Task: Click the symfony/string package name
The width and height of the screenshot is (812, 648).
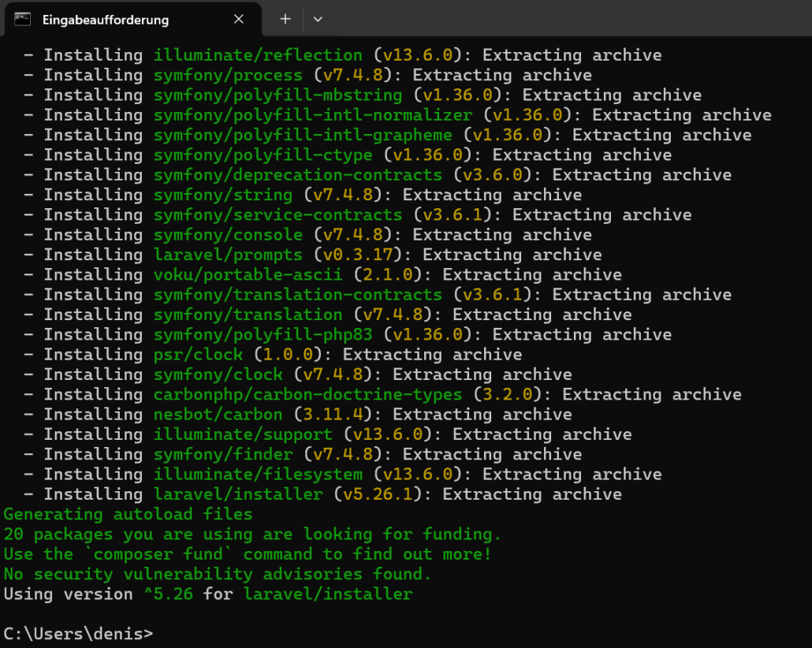Action: (222, 195)
